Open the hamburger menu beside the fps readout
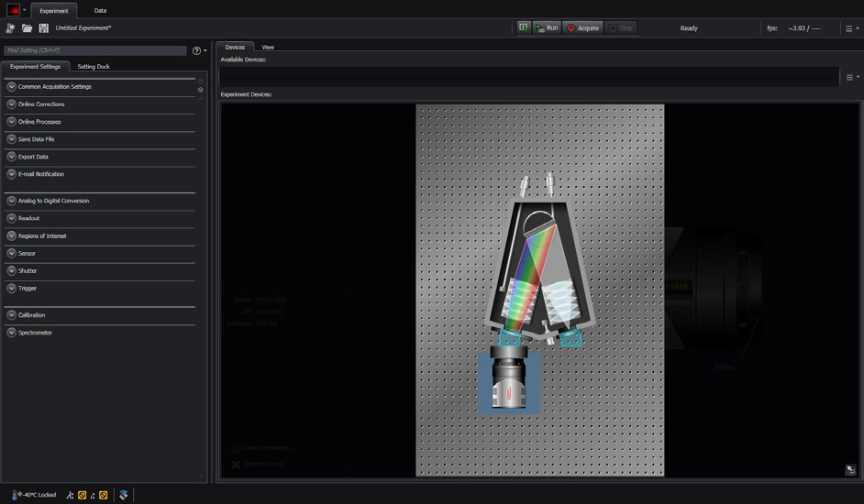This screenshot has width=864, height=504. [852, 28]
